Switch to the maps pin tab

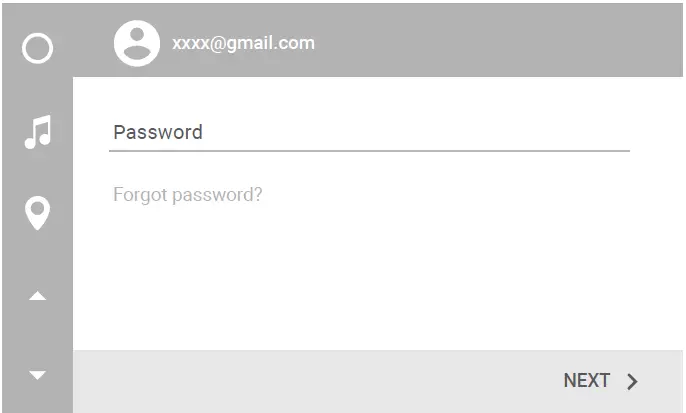pos(37,212)
